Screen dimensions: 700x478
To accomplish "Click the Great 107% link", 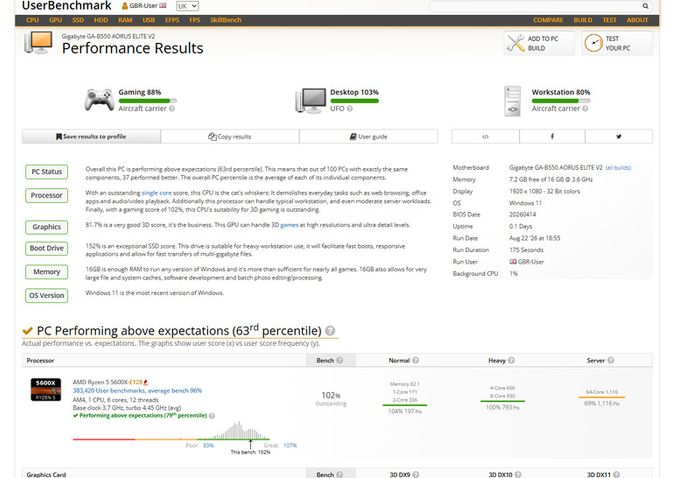I will pyautogui.click(x=290, y=445).
